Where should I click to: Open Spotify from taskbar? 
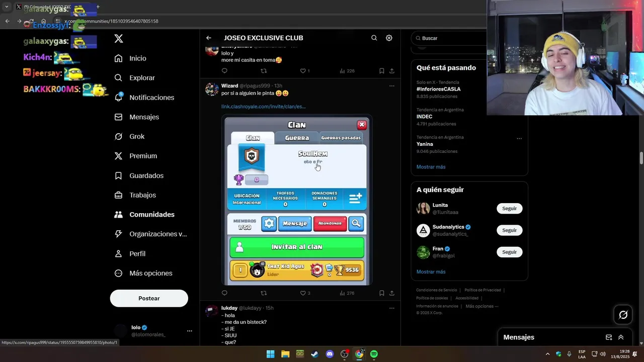click(x=374, y=354)
